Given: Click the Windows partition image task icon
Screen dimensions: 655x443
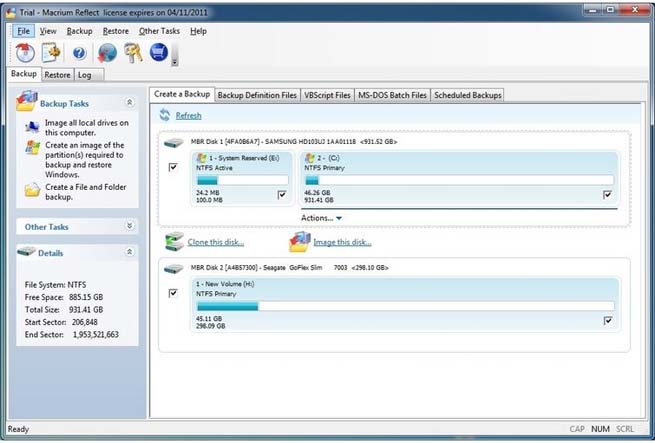Looking at the screenshot, I should coord(32,147).
